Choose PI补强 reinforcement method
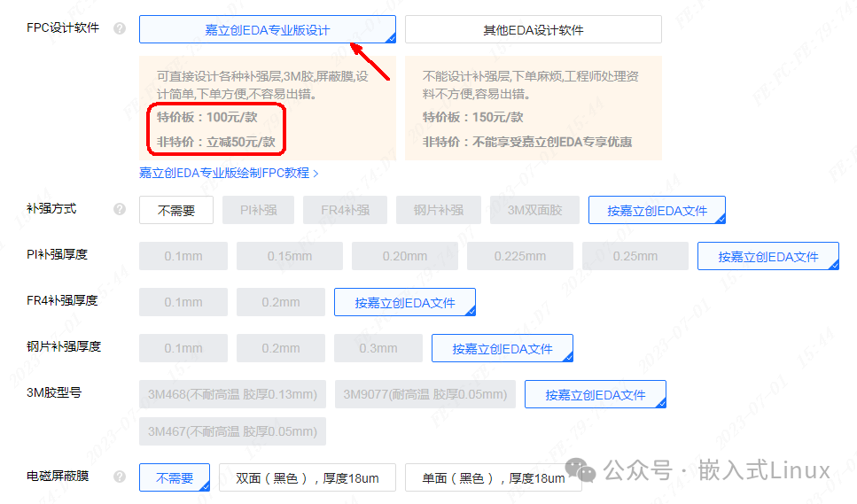This screenshot has width=857, height=504. (258, 210)
